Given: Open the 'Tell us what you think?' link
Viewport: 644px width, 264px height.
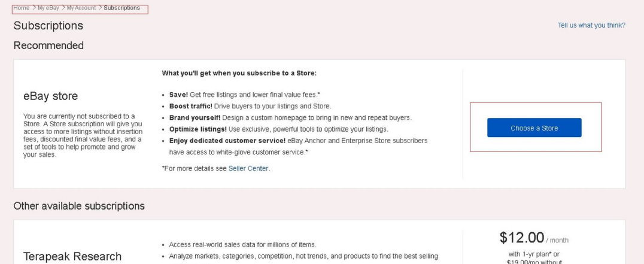Looking at the screenshot, I should pos(591,25).
